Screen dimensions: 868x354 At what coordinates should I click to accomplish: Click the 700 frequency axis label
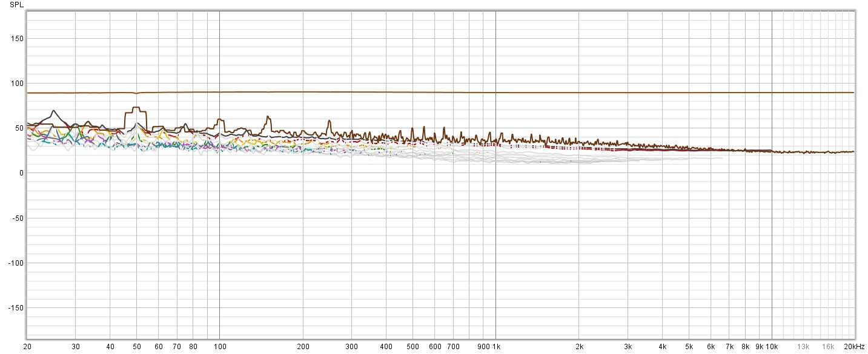[453, 347]
